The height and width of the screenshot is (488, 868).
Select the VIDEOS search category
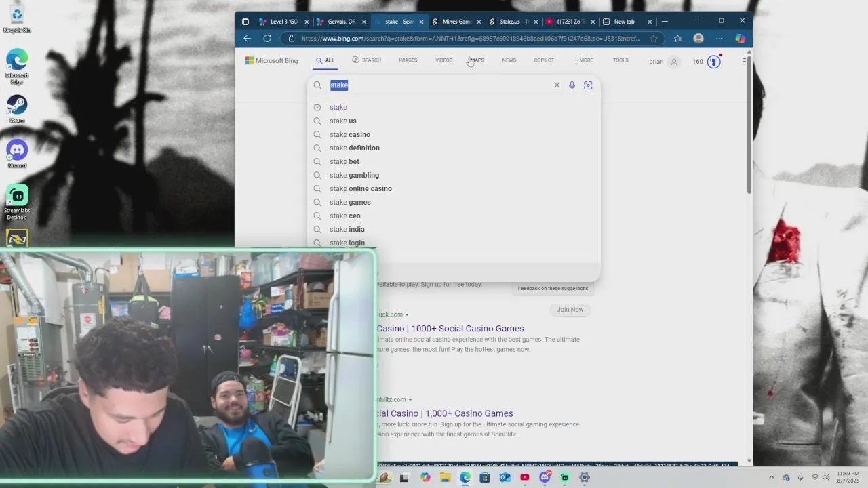click(443, 60)
